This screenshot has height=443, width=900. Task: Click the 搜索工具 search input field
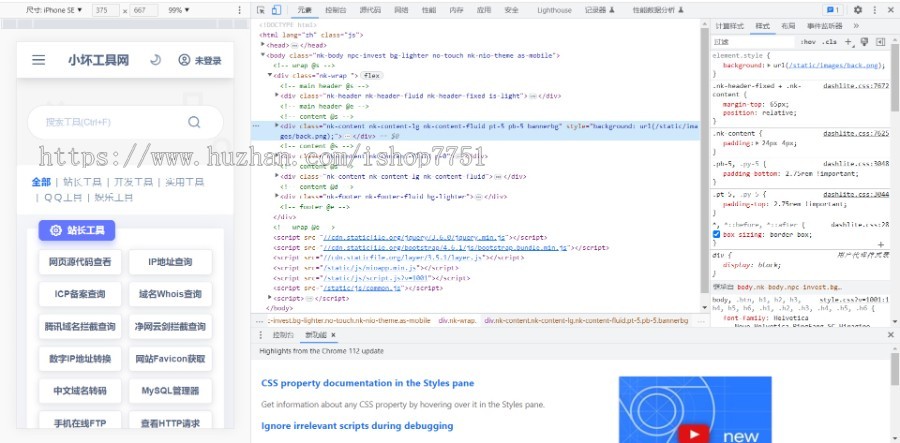(125, 122)
